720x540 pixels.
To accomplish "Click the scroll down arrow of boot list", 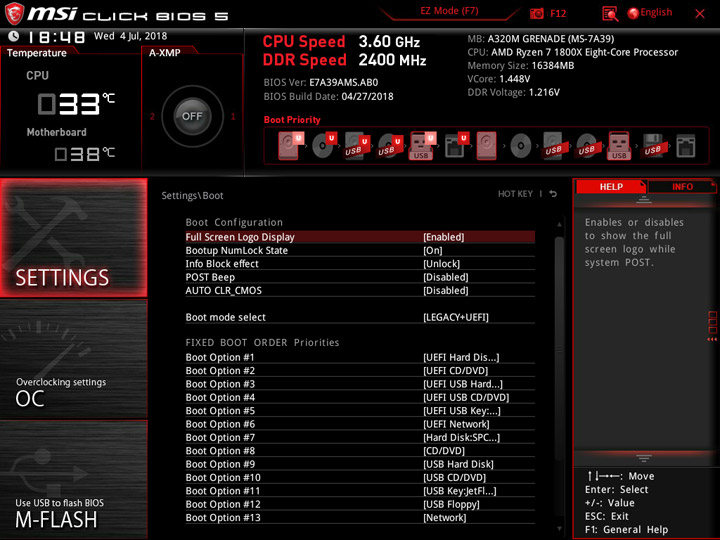I will pyautogui.click(x=559, y=529).
